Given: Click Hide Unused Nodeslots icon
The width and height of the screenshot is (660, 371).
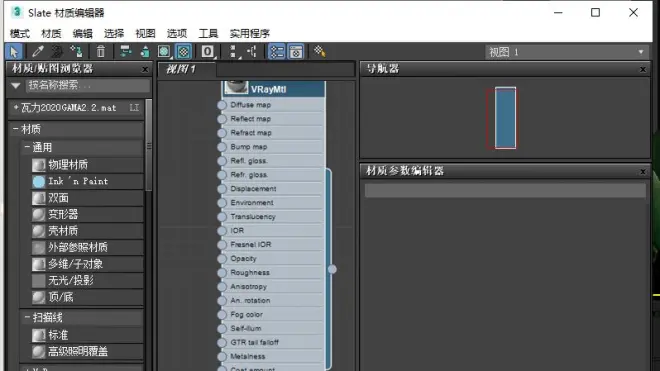Looking at the screenshot, I should tap(145, 52).
